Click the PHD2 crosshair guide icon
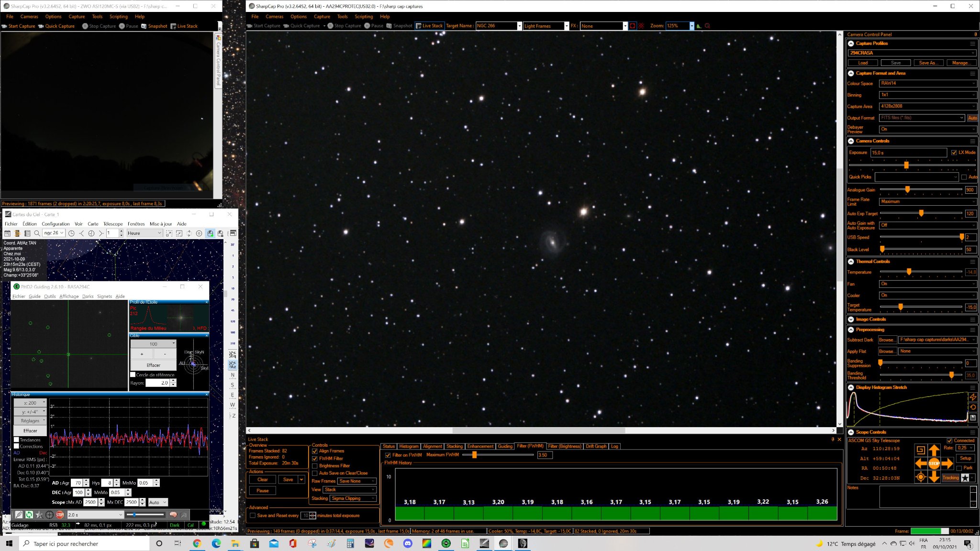This screenshot has height=551, width=980. (49, 515)
